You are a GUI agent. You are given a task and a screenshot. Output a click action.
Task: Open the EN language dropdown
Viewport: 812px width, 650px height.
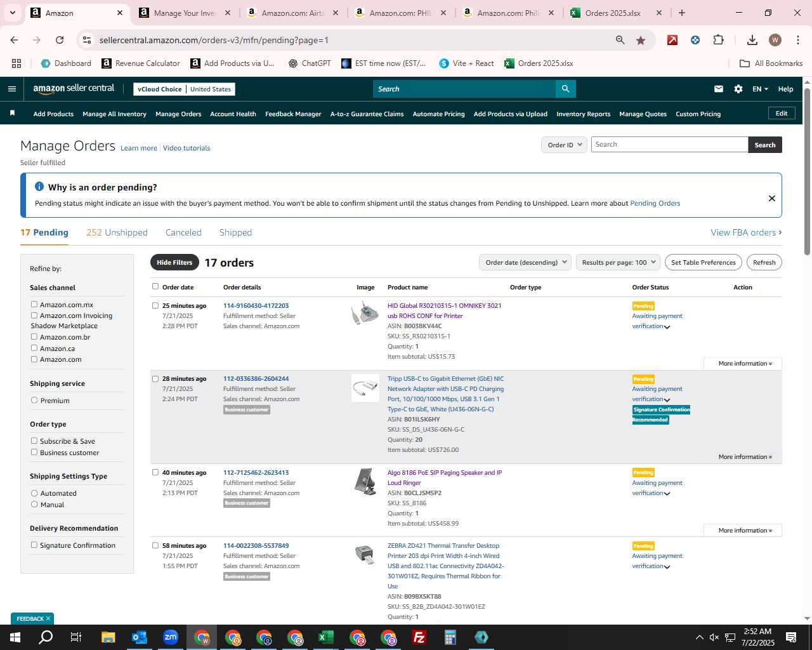(760, 89)
